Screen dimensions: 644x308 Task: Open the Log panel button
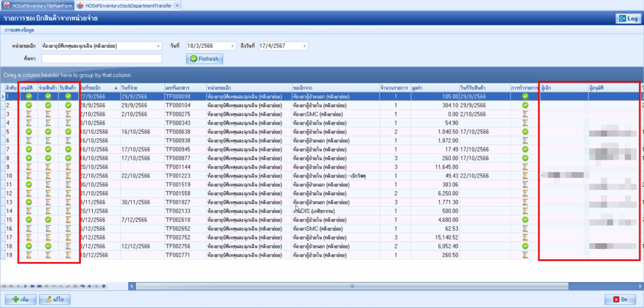(627, 18)
